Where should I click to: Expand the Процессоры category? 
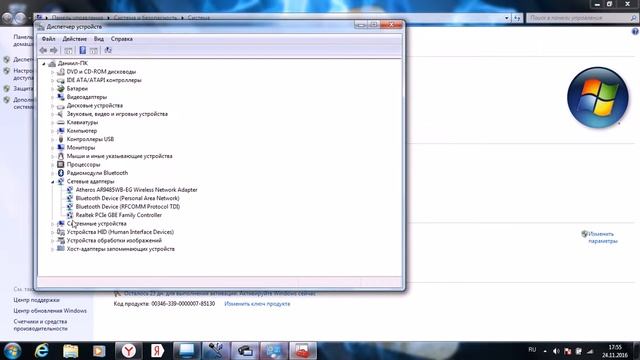coord(52,164)
